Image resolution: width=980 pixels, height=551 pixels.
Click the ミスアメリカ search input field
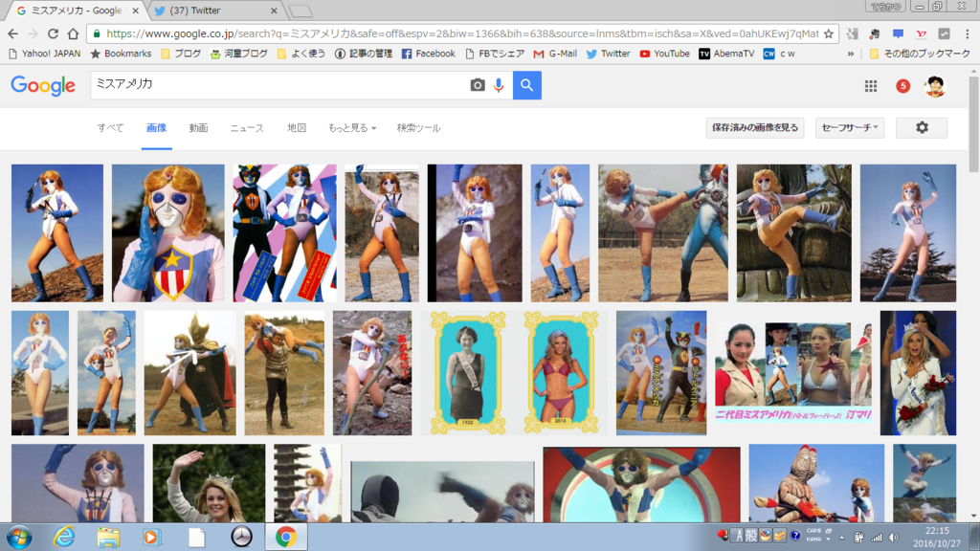(x=278, y=85)
